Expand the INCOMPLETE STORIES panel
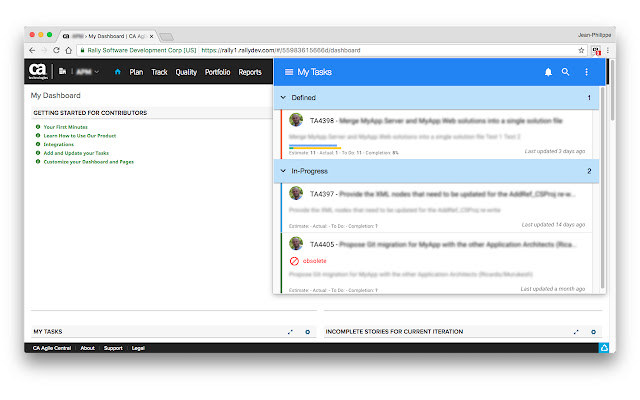Image resolution: width=640 pixels, height=400 pixels. click(576, 332)
